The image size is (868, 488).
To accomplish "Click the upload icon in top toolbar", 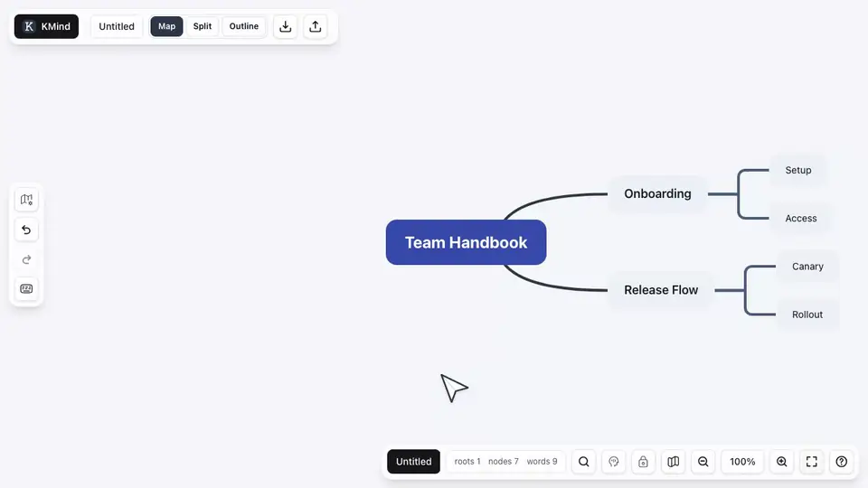I will point(315,26).
